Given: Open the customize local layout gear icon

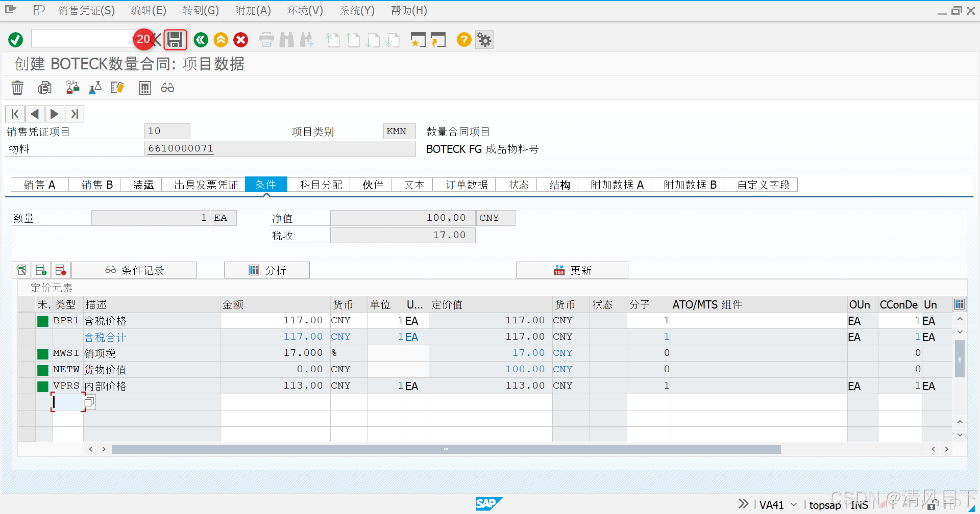Looking at the screenshot, I should 484,39.
